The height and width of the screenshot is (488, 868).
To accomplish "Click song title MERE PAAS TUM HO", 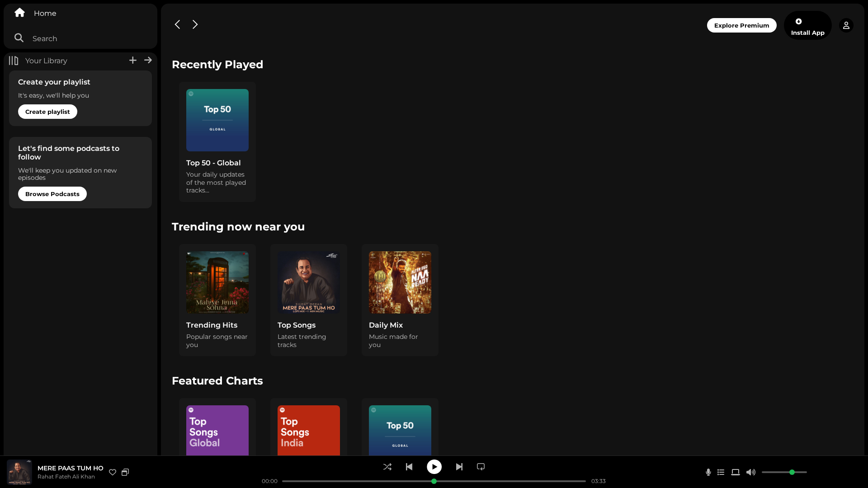I will pyautogui.click(x=71, y=468).
